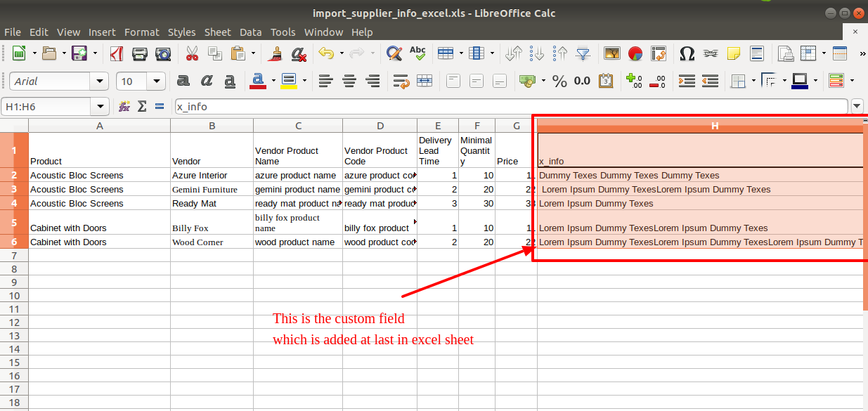Insert a special character (Omega)
This screenshot has width=868, height=411.
[687, 53]
